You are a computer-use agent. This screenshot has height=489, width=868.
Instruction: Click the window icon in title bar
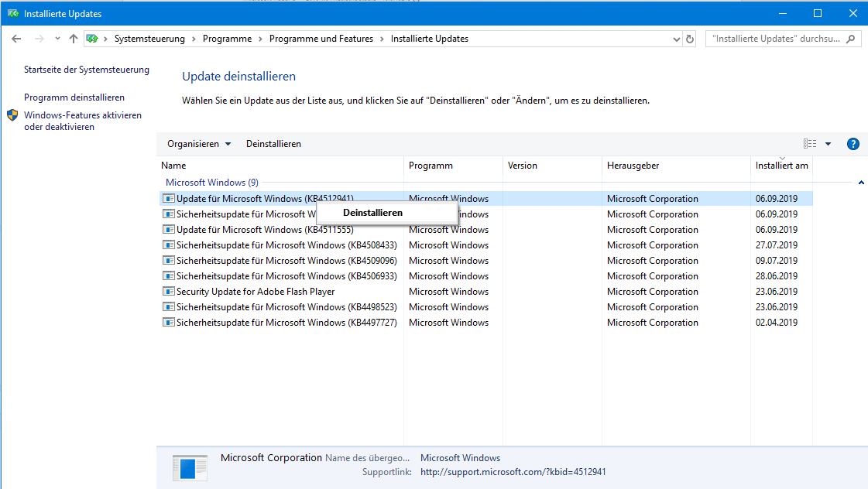click(12, 13)
